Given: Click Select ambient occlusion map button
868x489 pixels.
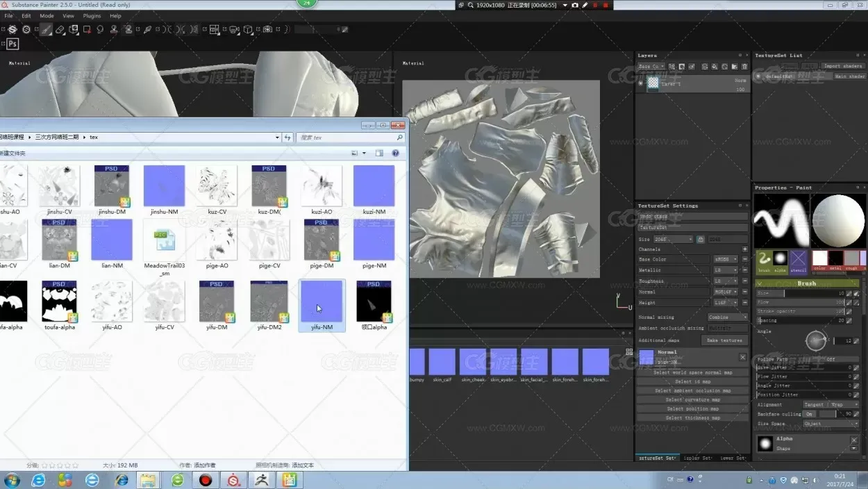Looking at the screenshot, I should point(693,390).
